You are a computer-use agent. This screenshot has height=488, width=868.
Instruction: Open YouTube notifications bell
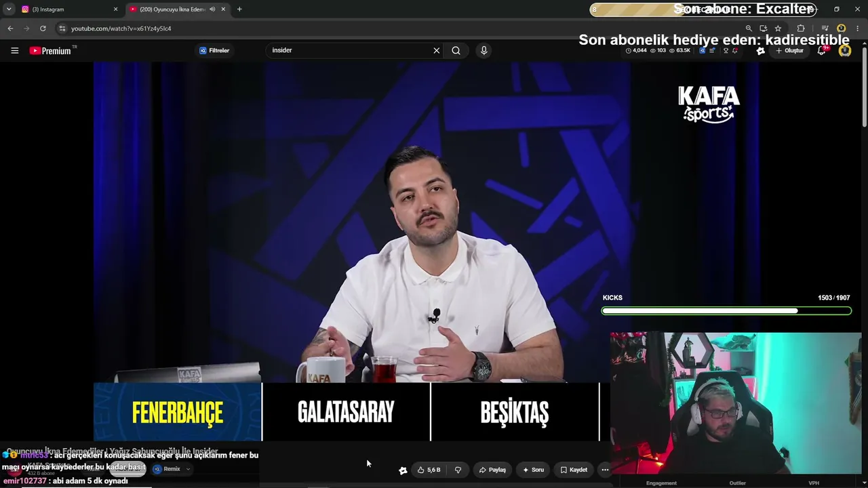pos(822,51)
